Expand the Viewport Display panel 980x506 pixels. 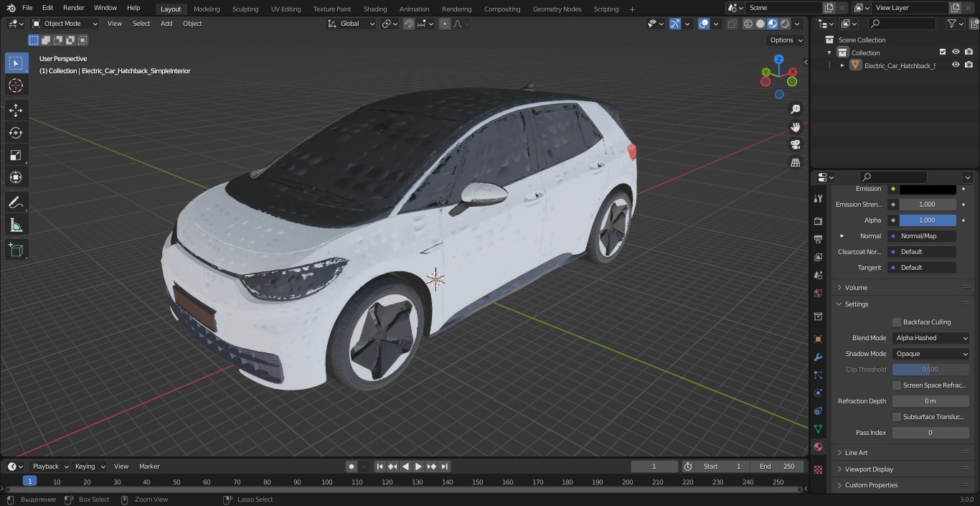pos(903,469)
